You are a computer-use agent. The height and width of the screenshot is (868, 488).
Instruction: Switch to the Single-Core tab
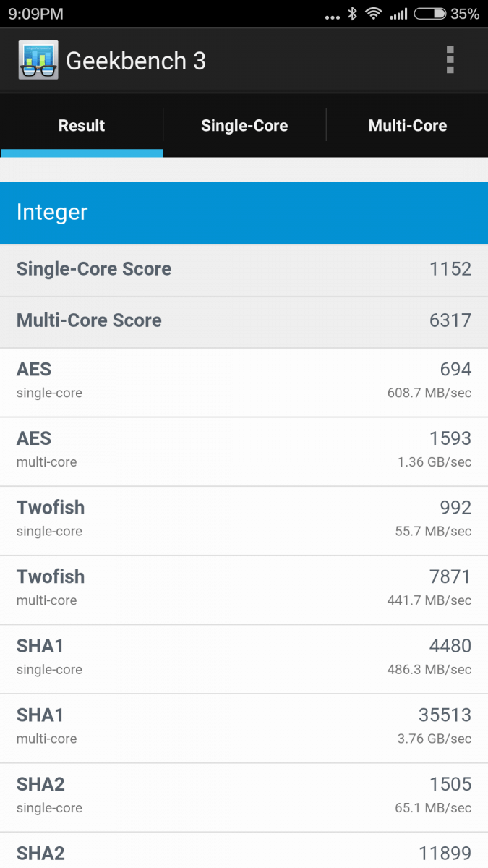[244, 125]
